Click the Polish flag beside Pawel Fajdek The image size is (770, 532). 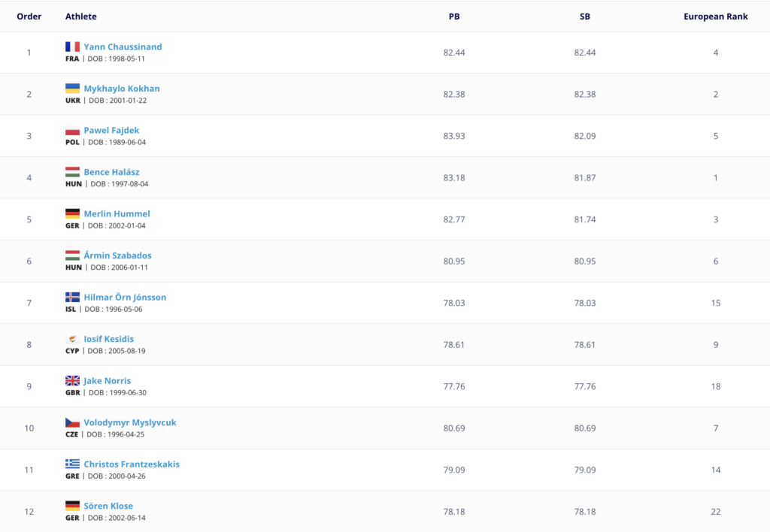pos(72,130)
